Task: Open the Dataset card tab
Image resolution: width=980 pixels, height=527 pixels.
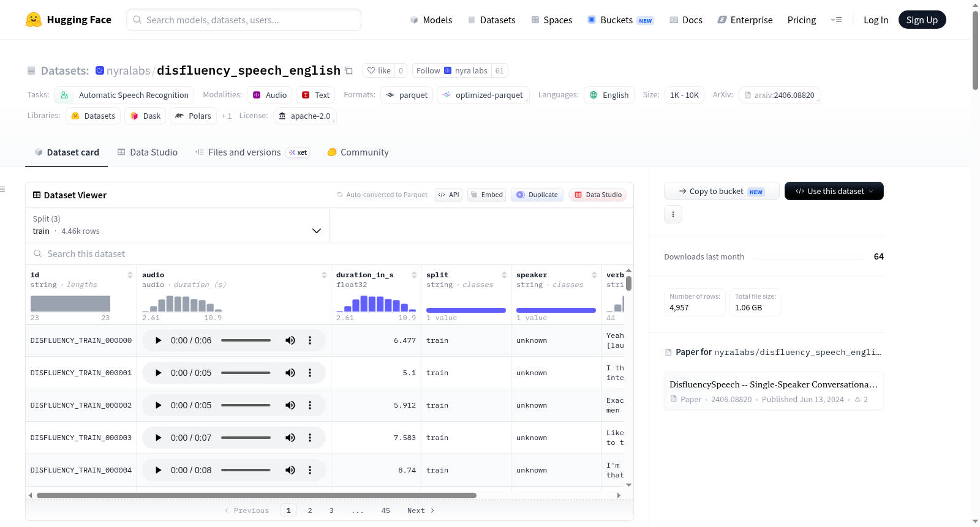Action: 66,152
